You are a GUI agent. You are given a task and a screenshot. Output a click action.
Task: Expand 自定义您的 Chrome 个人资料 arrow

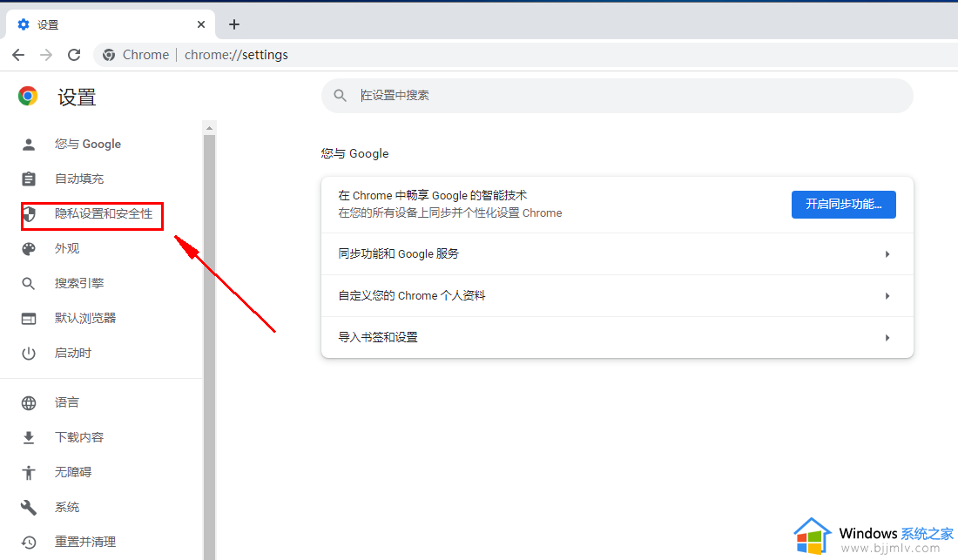[887, 296]
